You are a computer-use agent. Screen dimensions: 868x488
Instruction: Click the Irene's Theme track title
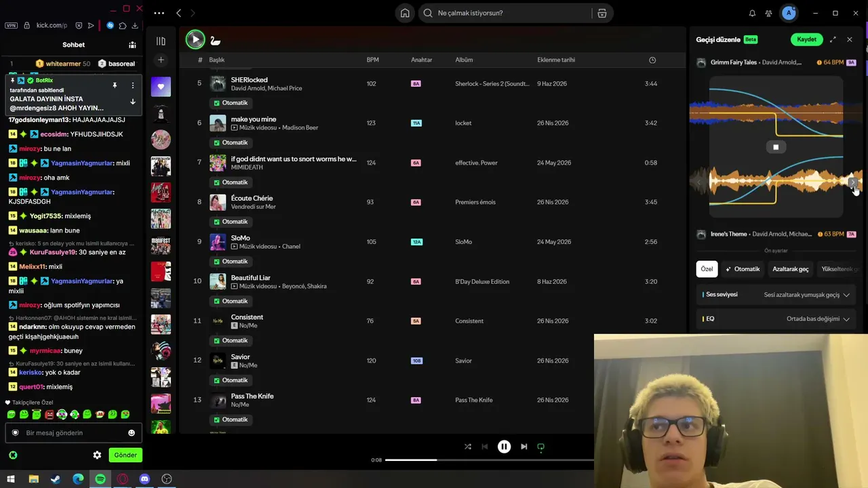728,234
